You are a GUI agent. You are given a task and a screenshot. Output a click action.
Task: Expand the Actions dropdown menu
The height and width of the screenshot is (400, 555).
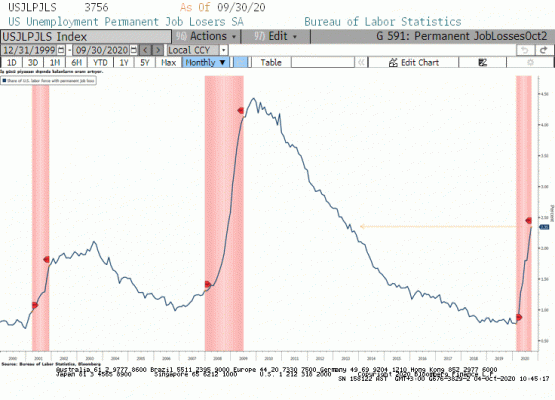(x=206, y=36)
